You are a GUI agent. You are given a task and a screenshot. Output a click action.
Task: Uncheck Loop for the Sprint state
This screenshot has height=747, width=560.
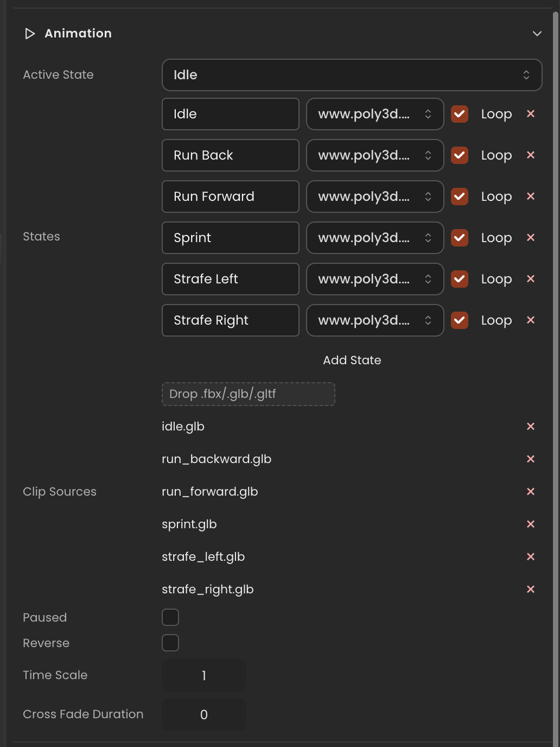tap(460, 238)
